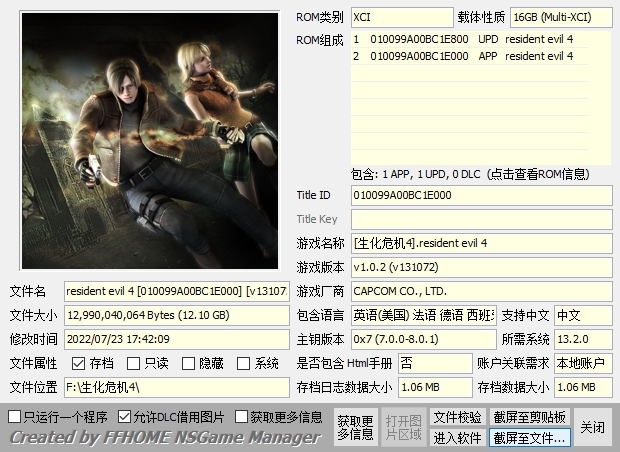Click 截屏至文件 to save screenshot
The image size is (620, 452).
point(529,438)
